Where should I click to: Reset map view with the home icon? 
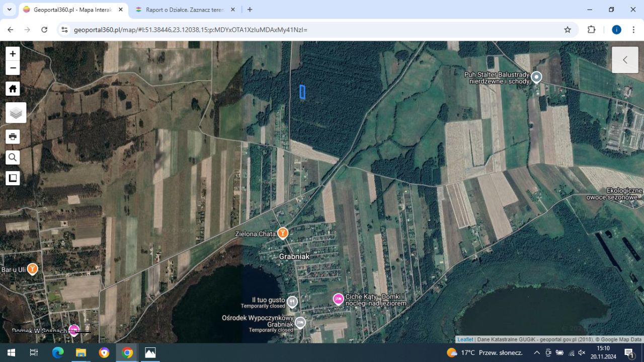[x=13, y=88]
